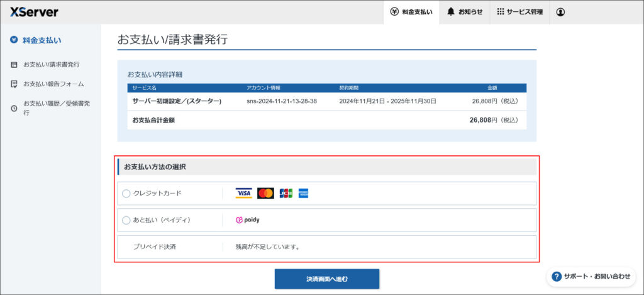
Task: Open the お知らせ notifications tab
Action: pyautogui.click(x=465, y=12)
